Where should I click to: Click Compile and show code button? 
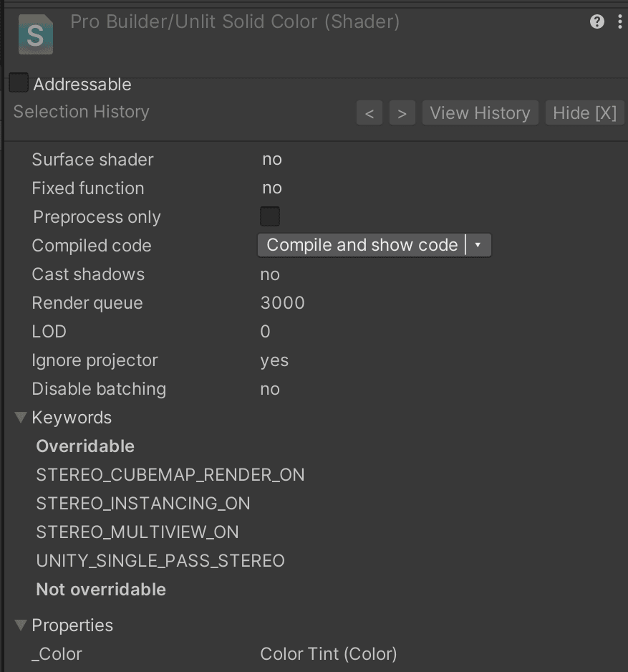tap(362, 245)
